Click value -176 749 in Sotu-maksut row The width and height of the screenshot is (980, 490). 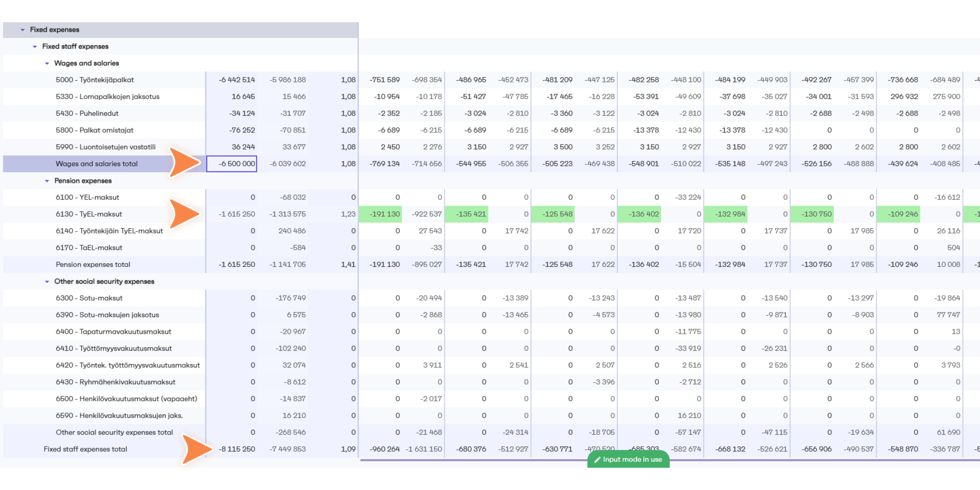[291, 298]
